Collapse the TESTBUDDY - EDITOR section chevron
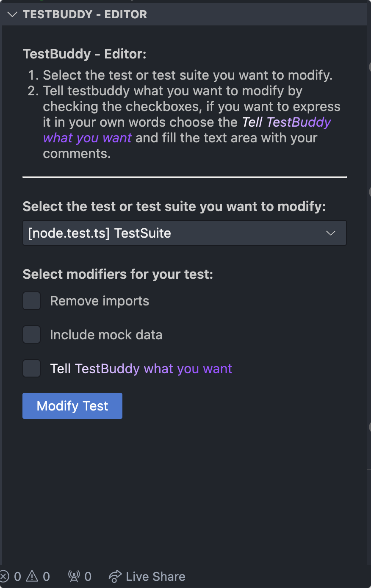The width and height of the screenshot is (371, 588). [12, 14]
